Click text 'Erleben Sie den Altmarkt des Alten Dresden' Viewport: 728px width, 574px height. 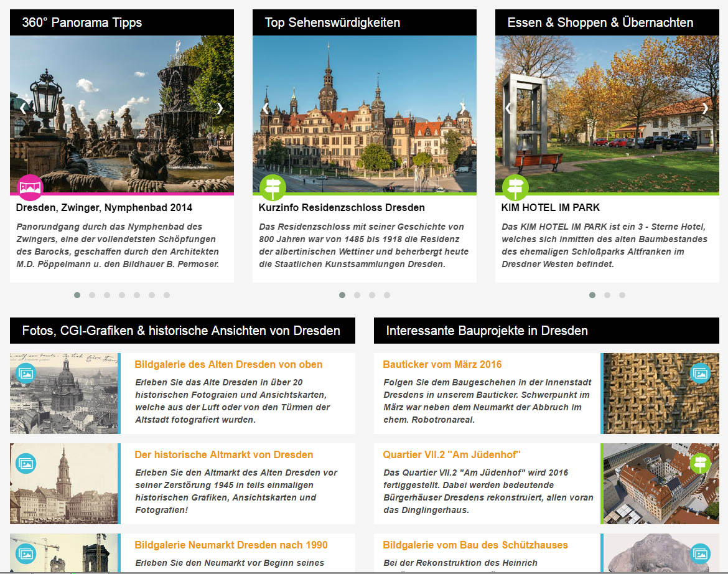pyautogui.click(x=226, y=473)
